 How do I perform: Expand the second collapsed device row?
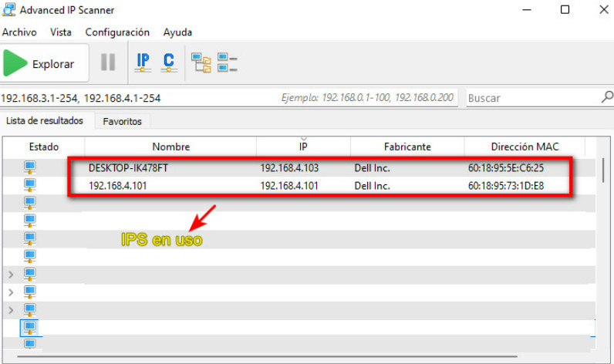[11, 292]
